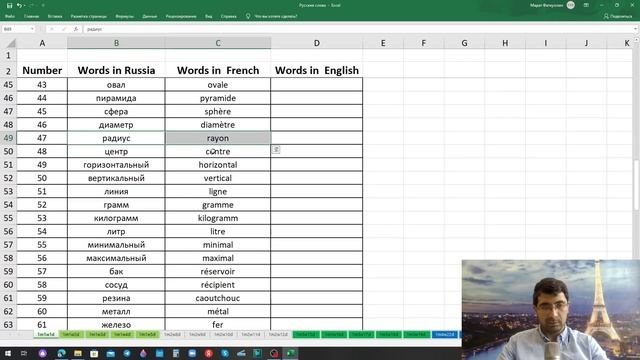The height and width of the screenshot is (360, 640).
Task: Click the Quick Analysis icon beside rayon cell
Action: (x=276, y=149)
